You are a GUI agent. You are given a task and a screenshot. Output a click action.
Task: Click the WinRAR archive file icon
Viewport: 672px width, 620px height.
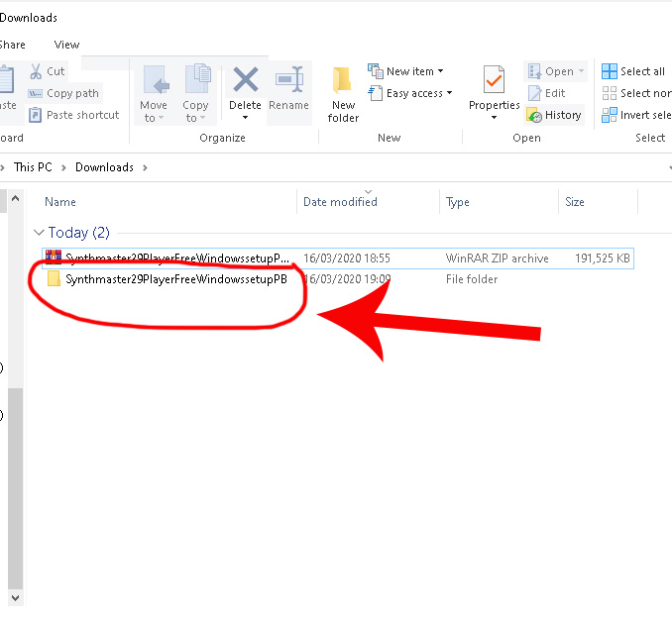[54, 258]
